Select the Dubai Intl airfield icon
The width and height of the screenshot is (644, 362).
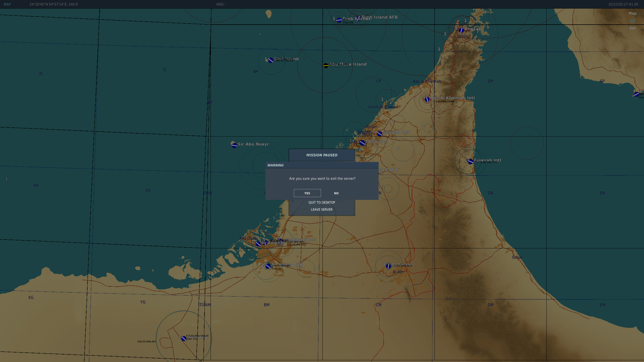click(362, 143)
